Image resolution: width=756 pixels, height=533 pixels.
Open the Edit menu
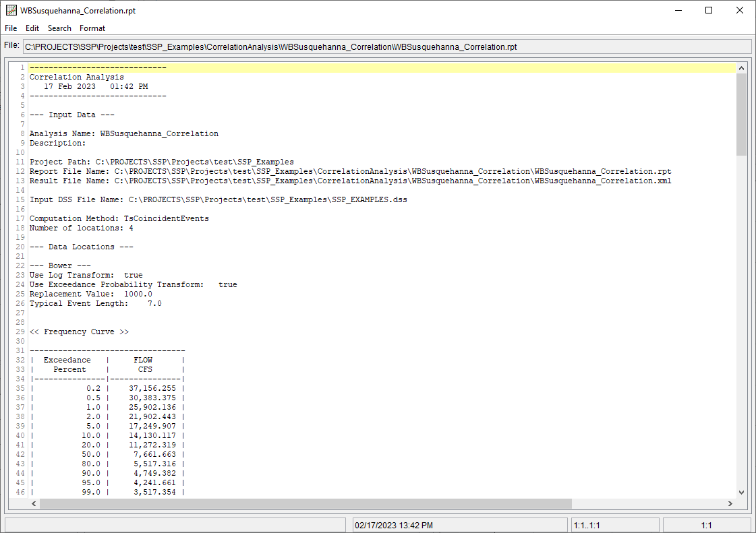pyautogui.click(x=32, y=28)
